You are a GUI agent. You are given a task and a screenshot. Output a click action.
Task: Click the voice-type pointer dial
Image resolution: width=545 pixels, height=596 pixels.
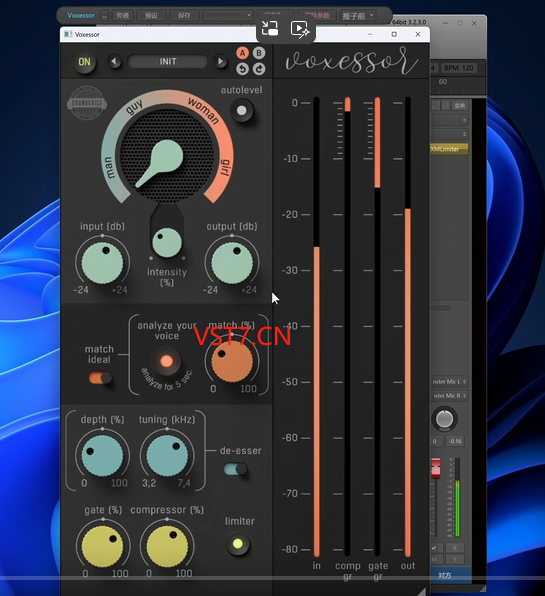pos(166,155)
